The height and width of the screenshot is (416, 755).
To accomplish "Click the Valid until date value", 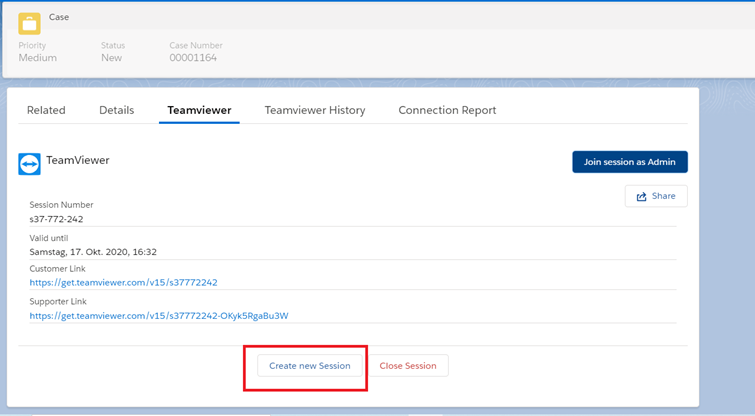I will 93,252.
